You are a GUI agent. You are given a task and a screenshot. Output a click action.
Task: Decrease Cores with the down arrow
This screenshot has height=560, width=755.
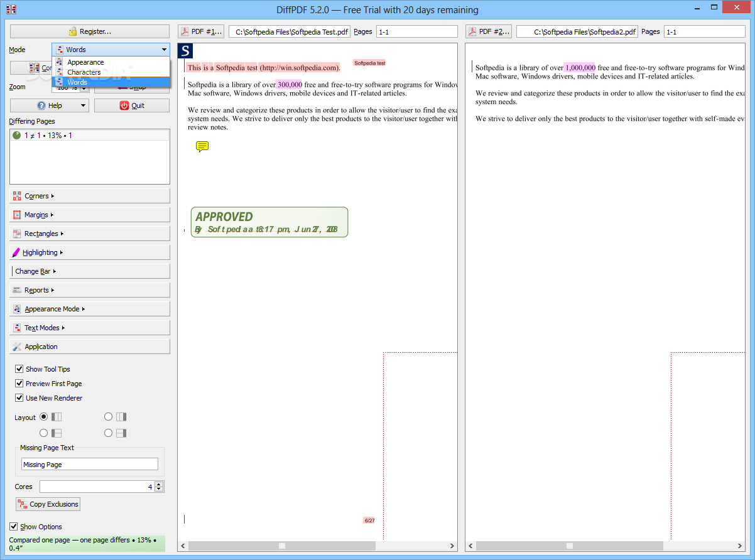(159, 489)
